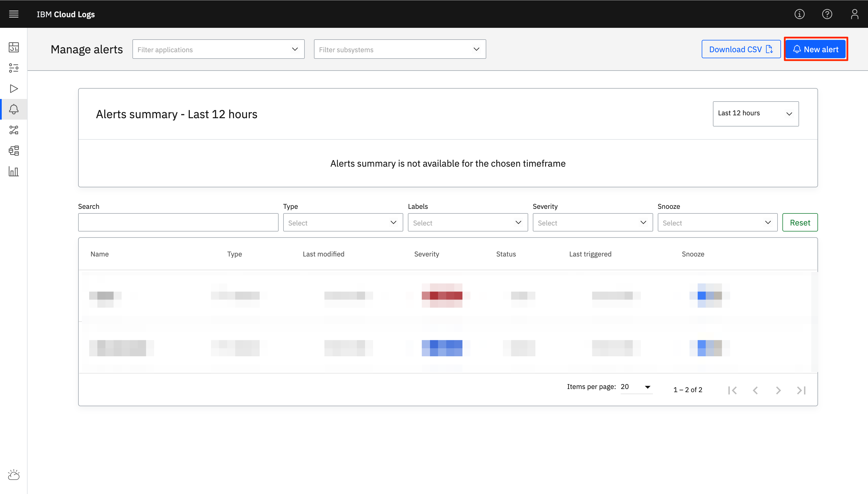Open the Last 12 hours timeframe dropdown
Screen dimensions: 868x494
[x=755, y=114]
